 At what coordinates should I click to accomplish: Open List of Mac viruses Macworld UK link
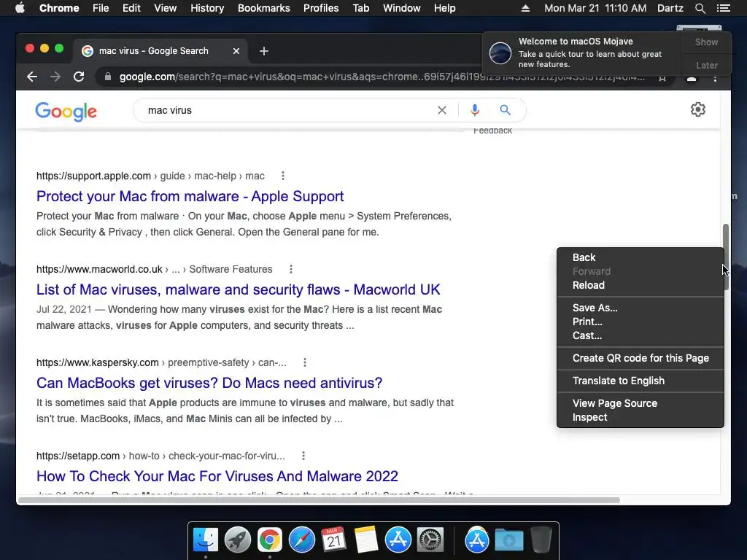(x=239, y=289)
